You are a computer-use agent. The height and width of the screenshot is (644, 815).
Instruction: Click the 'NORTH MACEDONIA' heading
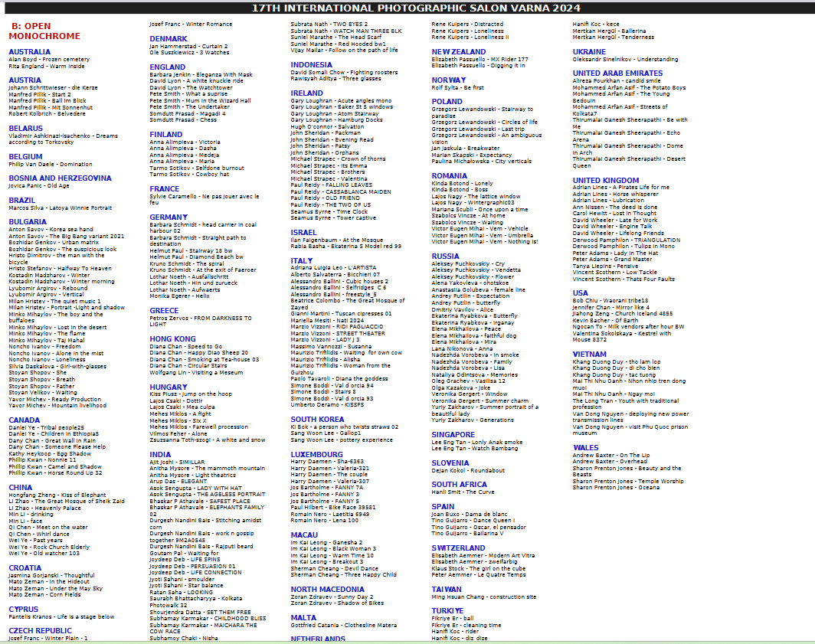point(328,590)
